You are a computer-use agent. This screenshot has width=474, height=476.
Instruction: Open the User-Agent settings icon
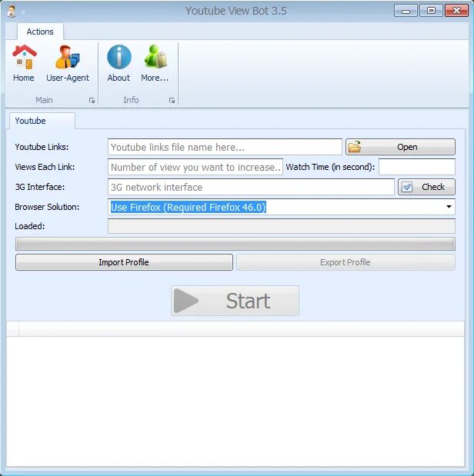[x=68, y=64]
